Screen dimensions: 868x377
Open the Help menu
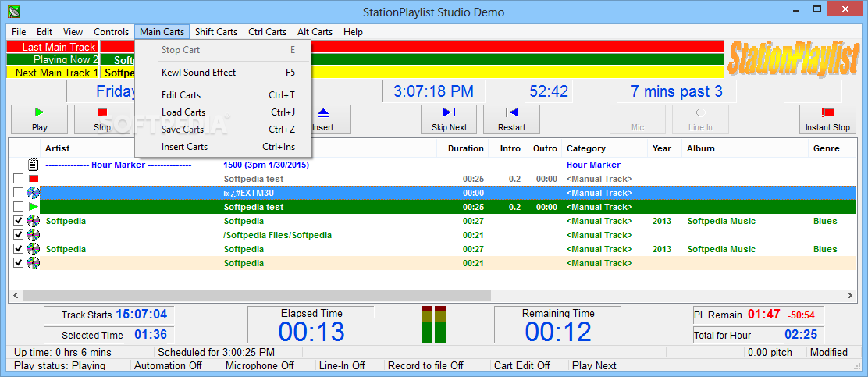(x=353, y=31)
